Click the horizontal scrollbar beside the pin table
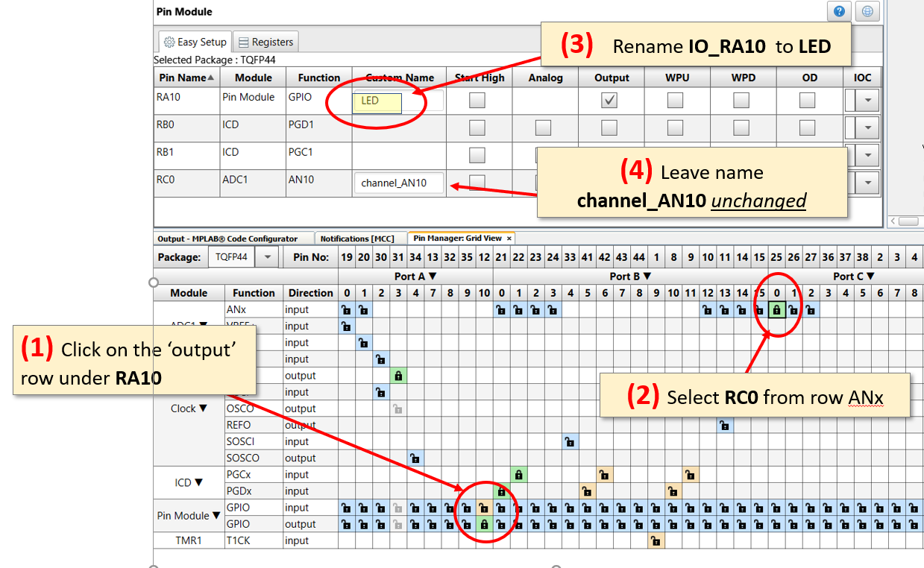 pos(904,221)
